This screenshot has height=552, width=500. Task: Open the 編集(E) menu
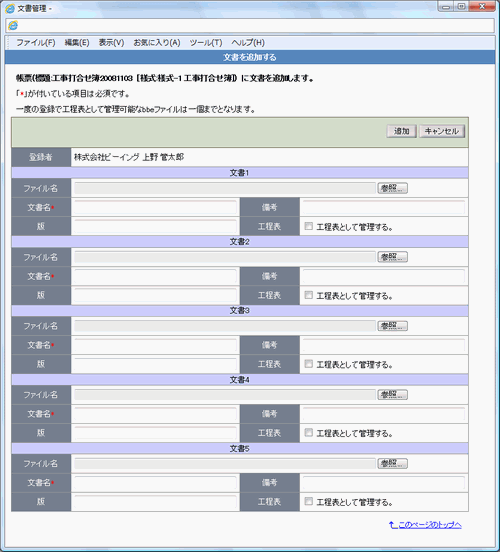[77, 43]
